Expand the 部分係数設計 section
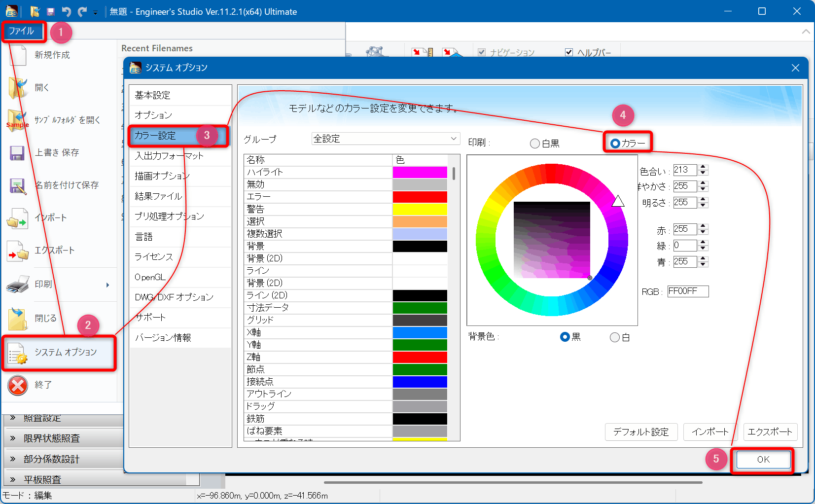The width and height of the screenshot is (815, 504). coord(13,459)
